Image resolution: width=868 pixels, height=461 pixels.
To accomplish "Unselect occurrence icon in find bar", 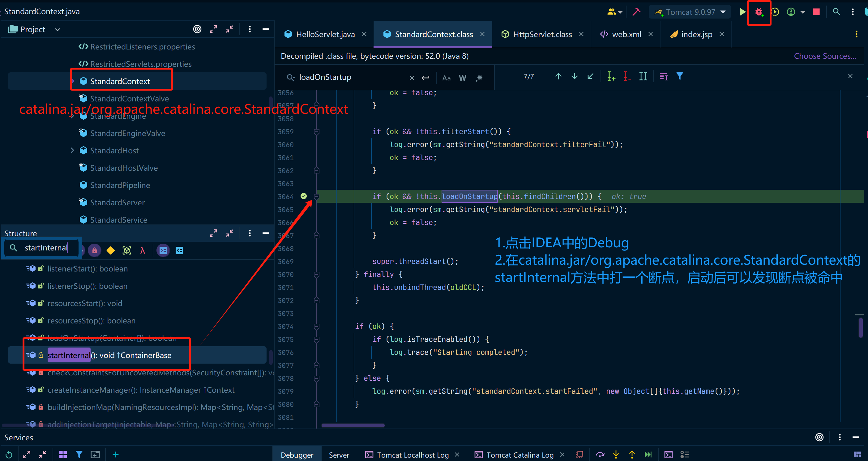I will click(627, 76).
